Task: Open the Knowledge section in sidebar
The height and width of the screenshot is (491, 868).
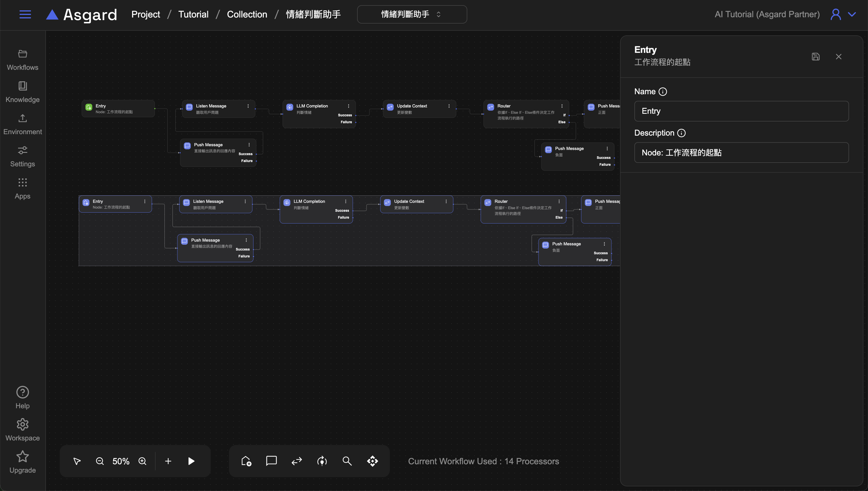Action: point(23,92)
